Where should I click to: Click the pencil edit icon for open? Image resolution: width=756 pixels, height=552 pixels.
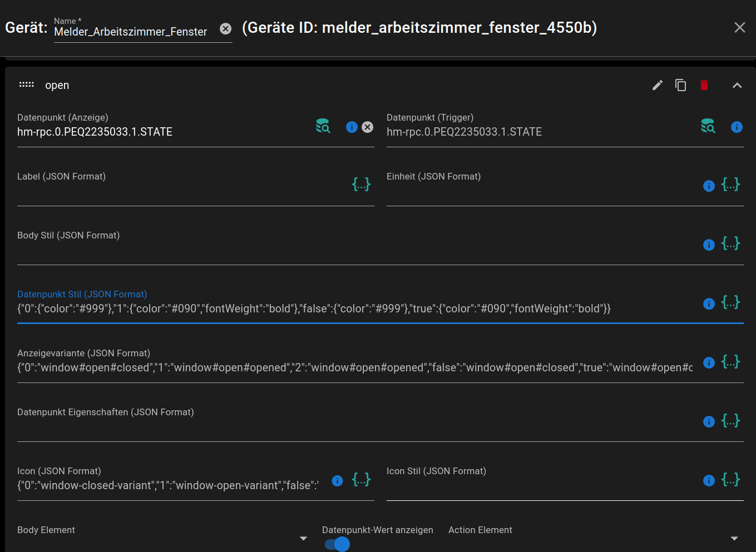coord(658,85)
